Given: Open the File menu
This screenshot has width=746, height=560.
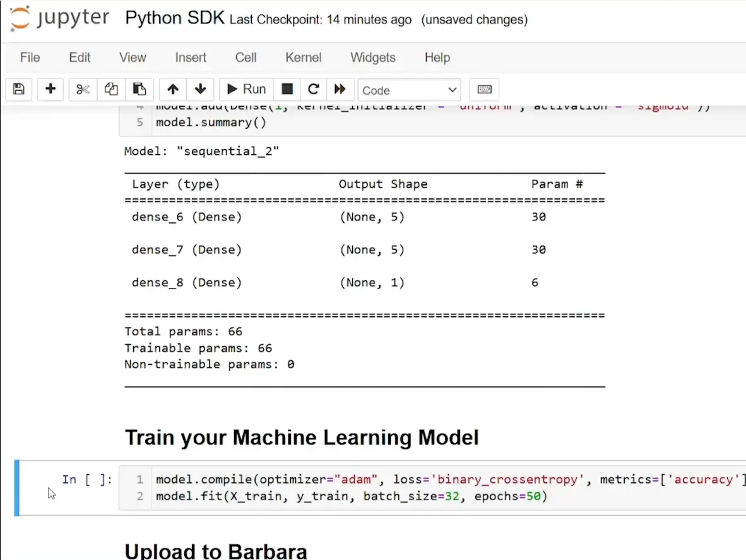Looking at the screenshot, I should [30, 57].
